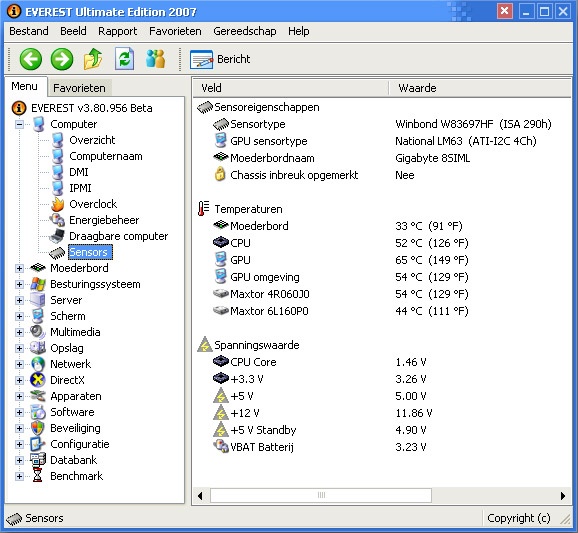Click the horizontal scrollbar thumb
Viewport: 578px width, 533px height.
[x=321, y=495]
